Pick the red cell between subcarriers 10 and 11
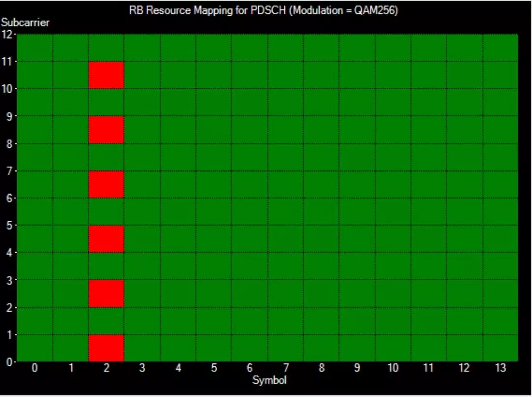532x397 pixels. [x=106, y=75]
